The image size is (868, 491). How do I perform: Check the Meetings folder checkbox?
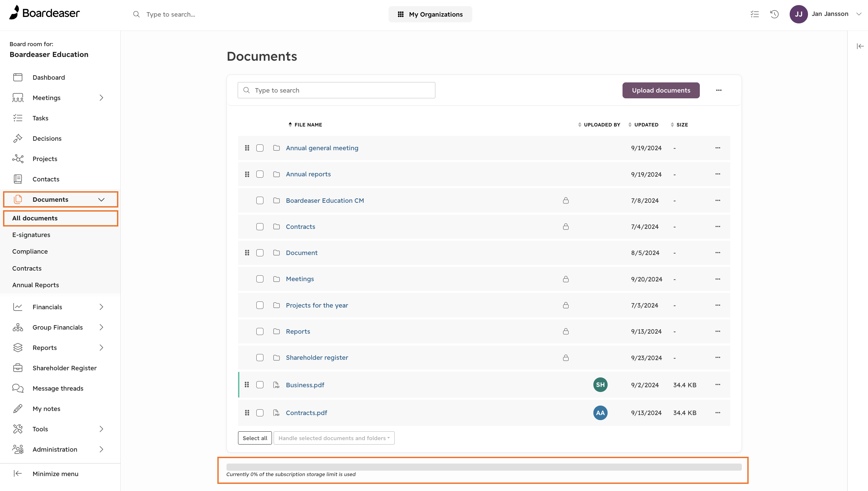pos(260,279)
